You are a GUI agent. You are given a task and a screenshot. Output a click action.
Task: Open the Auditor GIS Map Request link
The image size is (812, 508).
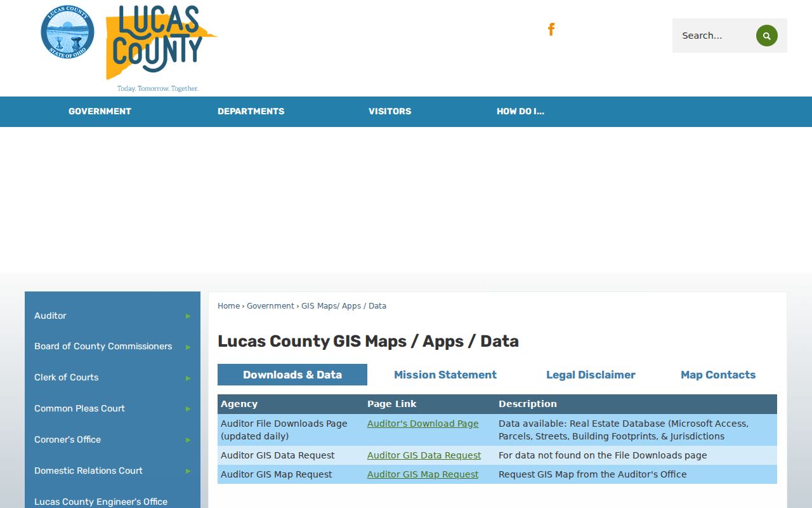click(x=422, y=474)
